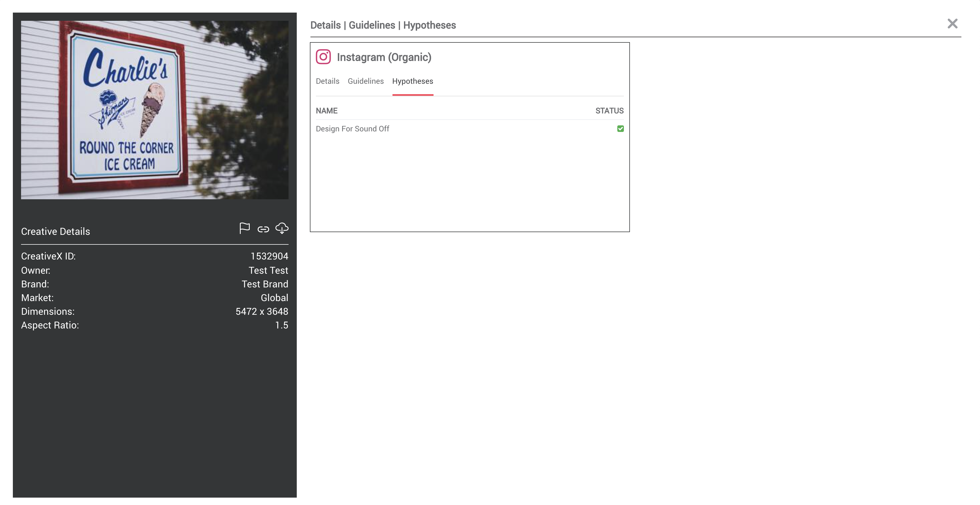Click the STATUS column header

(x=609, y=111)
